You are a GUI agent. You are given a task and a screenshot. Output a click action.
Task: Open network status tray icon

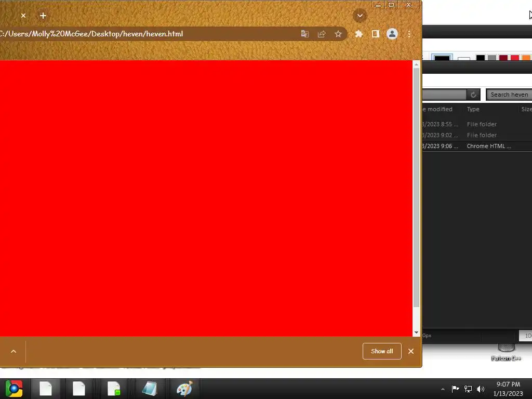pyautogui.click(x=468, y=389)
